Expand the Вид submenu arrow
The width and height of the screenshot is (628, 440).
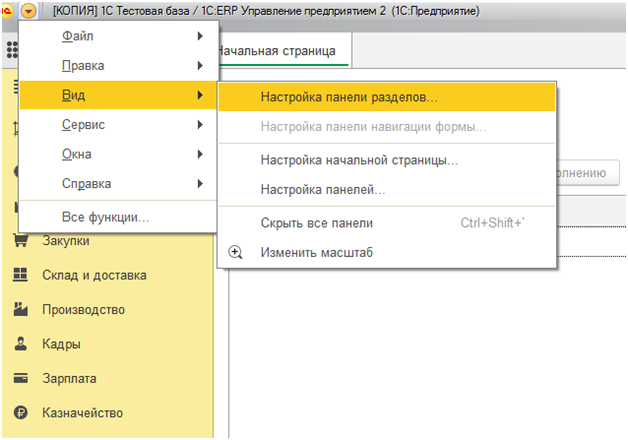[200, 95]
